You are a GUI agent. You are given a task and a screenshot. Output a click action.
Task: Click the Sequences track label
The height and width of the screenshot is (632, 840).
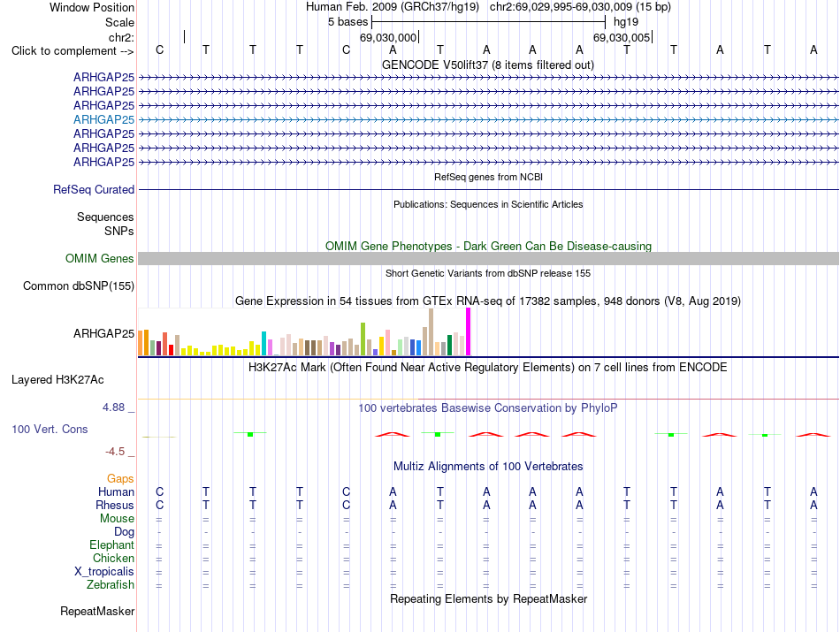[x=105, y=217]
